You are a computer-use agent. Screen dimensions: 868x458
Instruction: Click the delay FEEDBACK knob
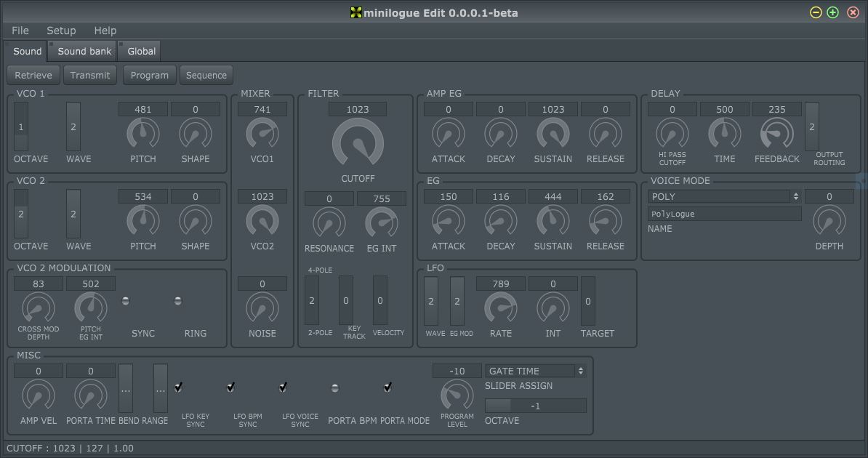pos(776,134)
